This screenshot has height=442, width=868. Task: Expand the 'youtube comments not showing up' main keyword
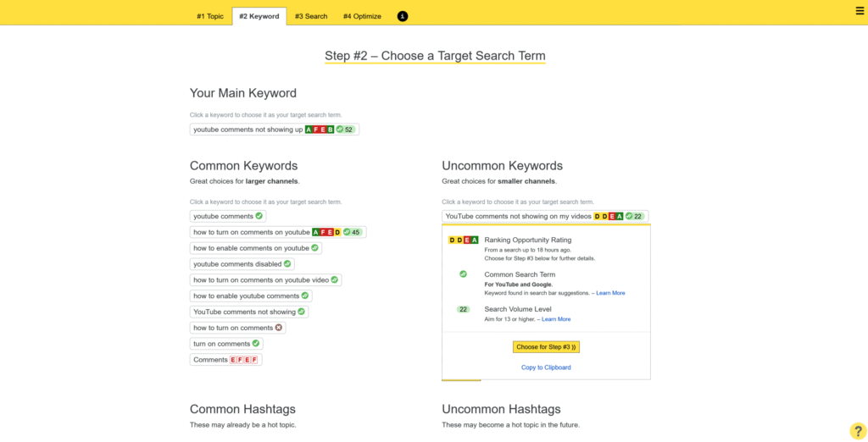click(x=248, y=130)
